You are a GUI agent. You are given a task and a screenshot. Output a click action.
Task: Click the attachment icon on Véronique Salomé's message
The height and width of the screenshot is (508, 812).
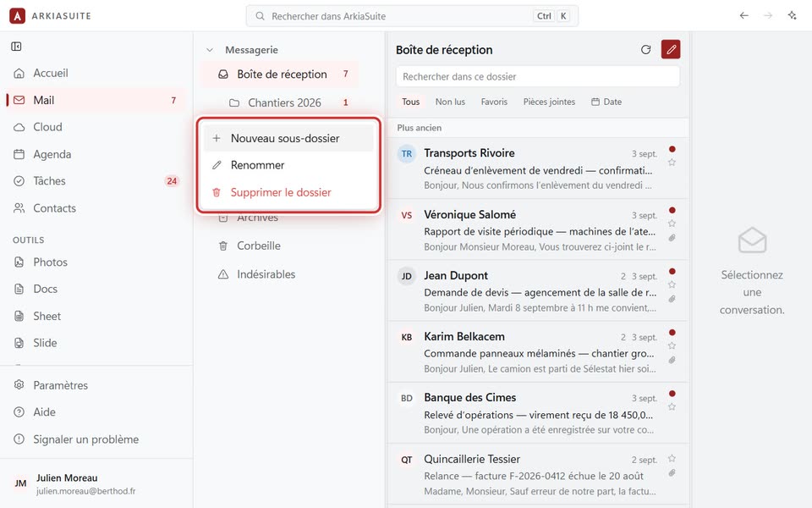pyautogui.click(x=672, y=238)
